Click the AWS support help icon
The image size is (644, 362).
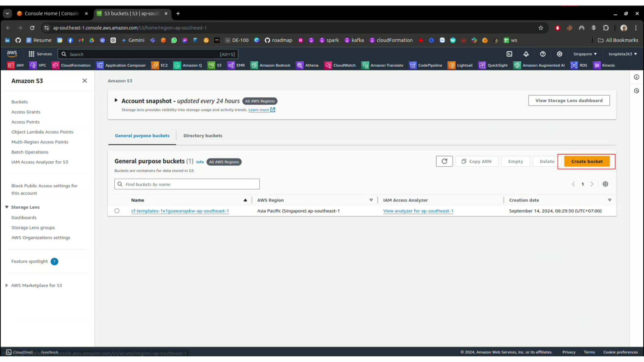(543, 54)
